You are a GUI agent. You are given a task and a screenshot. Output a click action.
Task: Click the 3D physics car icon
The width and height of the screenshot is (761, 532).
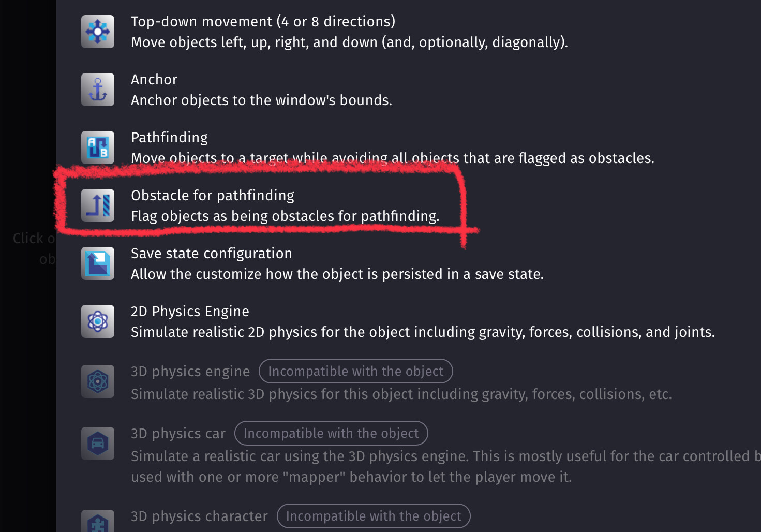coord(98,444)
